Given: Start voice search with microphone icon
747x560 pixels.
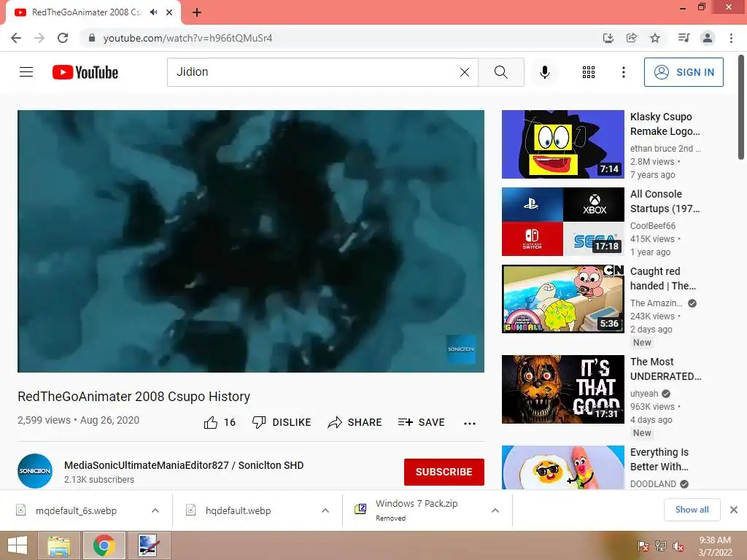Looking at the screenshot, I should (x=544, y=72).
